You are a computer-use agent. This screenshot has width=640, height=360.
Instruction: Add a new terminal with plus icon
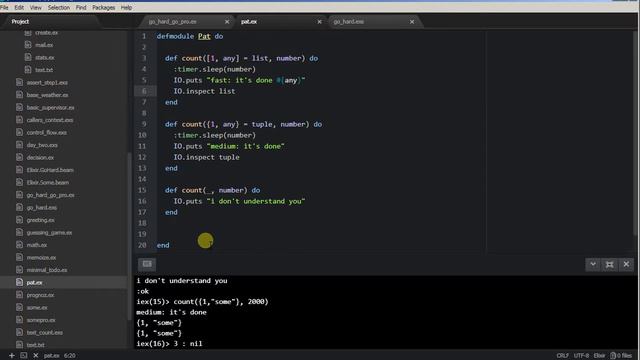point(11,356)
